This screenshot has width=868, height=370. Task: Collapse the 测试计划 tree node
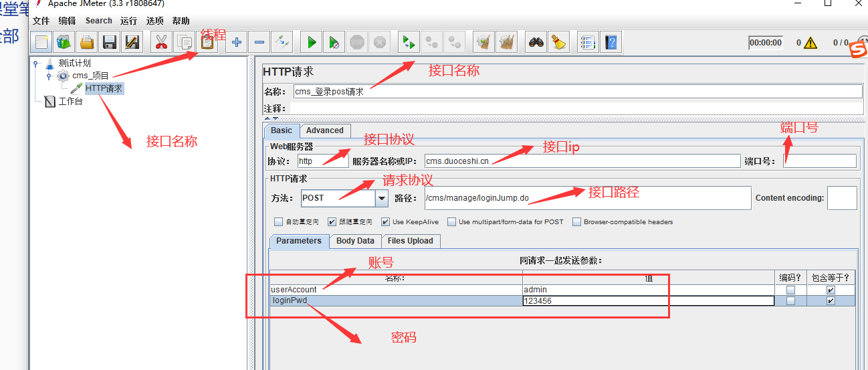(35, 64)
